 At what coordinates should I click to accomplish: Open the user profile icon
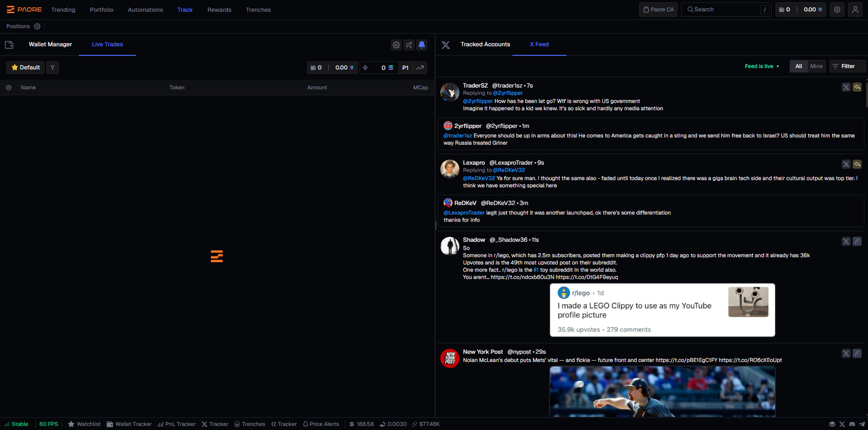click(855, 10)
